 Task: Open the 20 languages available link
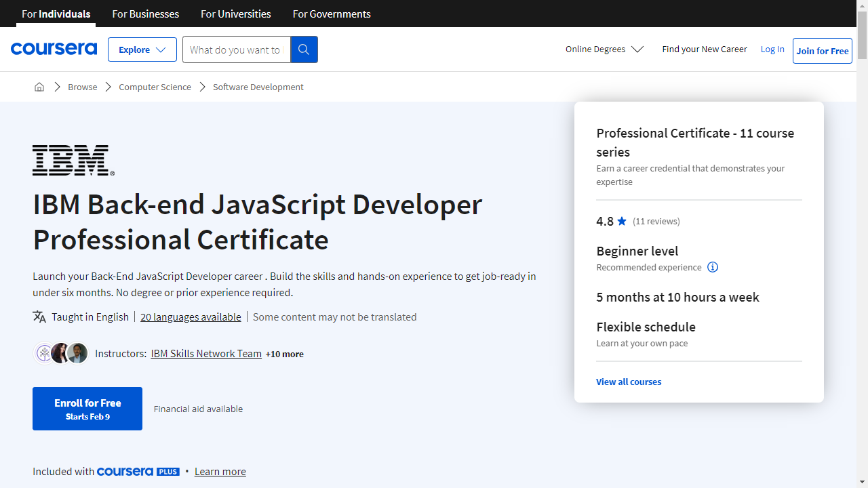point(191,317)
